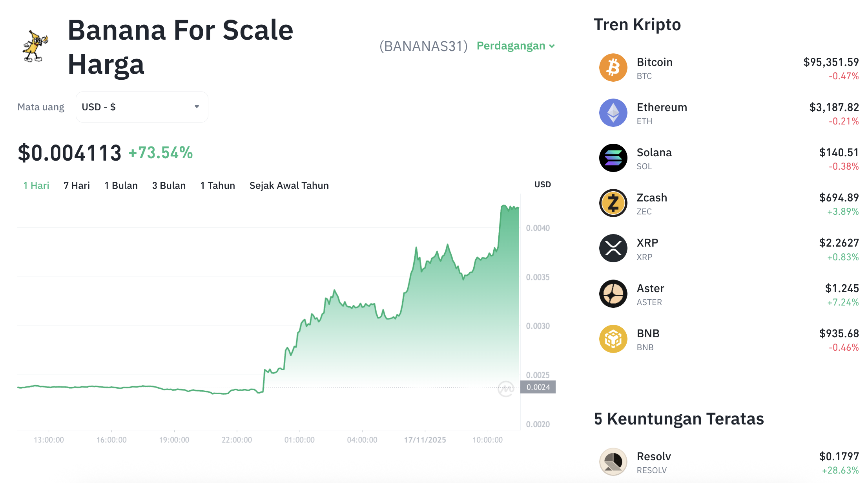Expand the Perdagangan dropdown

pyautogui.click(x=515, y=46)
